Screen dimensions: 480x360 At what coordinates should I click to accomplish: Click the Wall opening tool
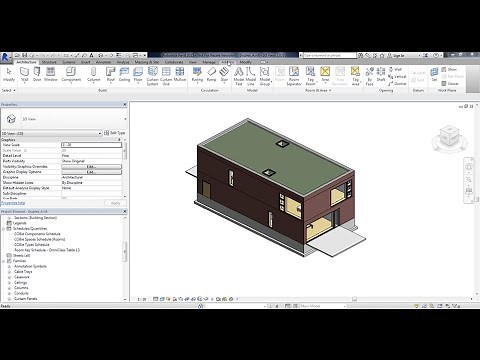[x=395, y=69]
